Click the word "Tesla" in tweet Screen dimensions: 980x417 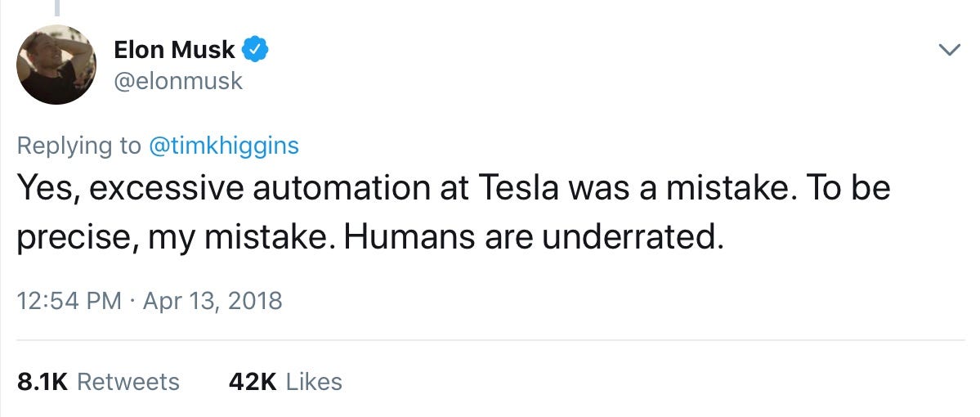click(517, 187)
